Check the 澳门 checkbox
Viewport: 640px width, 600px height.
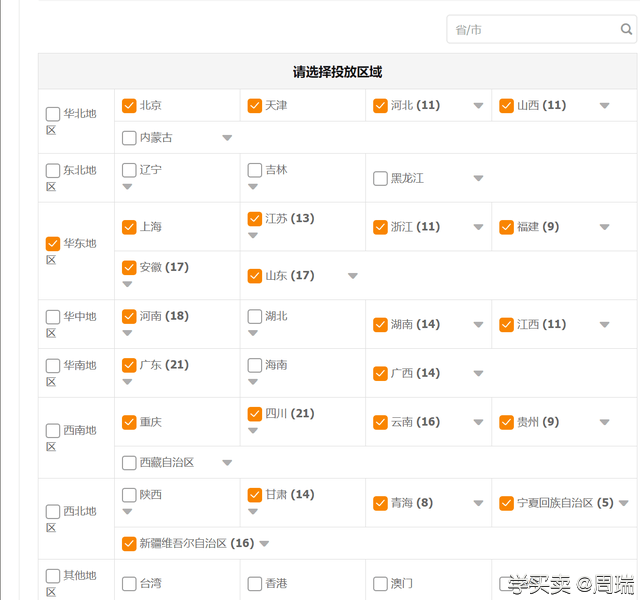[x=380, y=584]
